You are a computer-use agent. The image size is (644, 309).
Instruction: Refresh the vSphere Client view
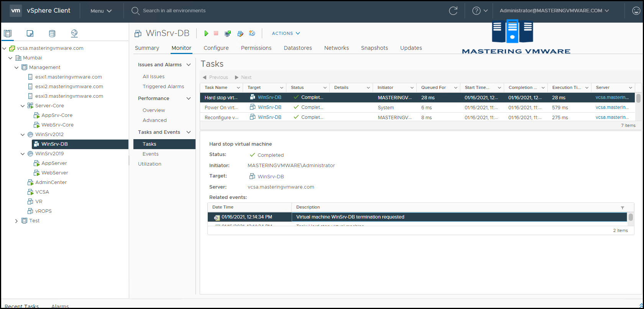tap(453, 11)
